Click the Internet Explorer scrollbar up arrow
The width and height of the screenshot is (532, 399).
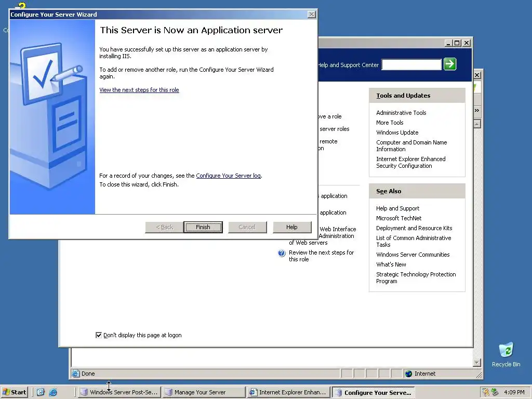click(477, 124)
